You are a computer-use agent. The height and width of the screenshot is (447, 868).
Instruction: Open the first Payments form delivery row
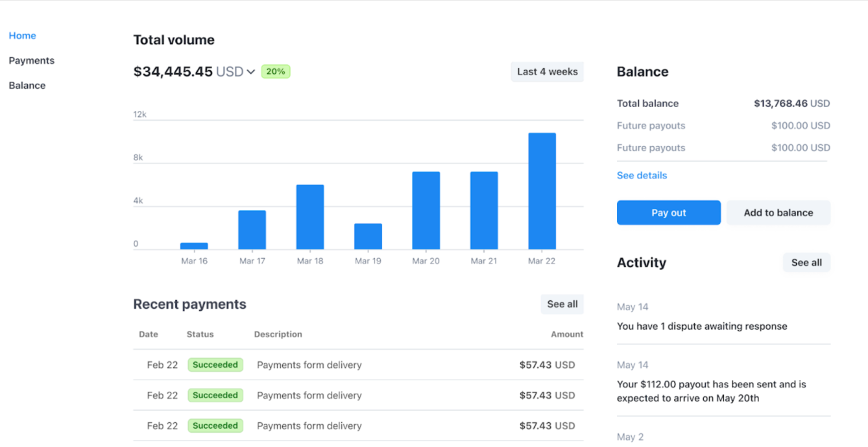point(309,365)
